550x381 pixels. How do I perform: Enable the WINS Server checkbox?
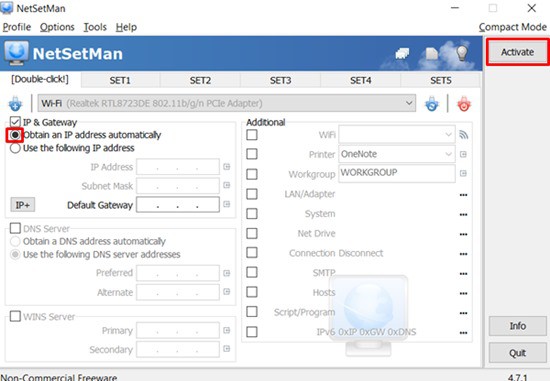coord(15,316)
